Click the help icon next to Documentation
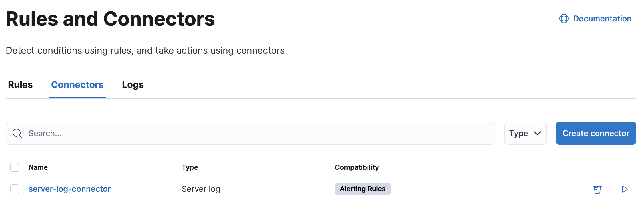 point(563,19)
